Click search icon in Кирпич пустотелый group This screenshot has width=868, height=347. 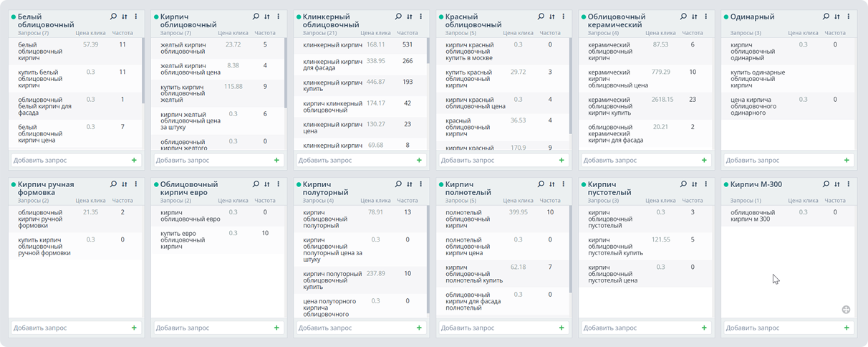point(683,184)
